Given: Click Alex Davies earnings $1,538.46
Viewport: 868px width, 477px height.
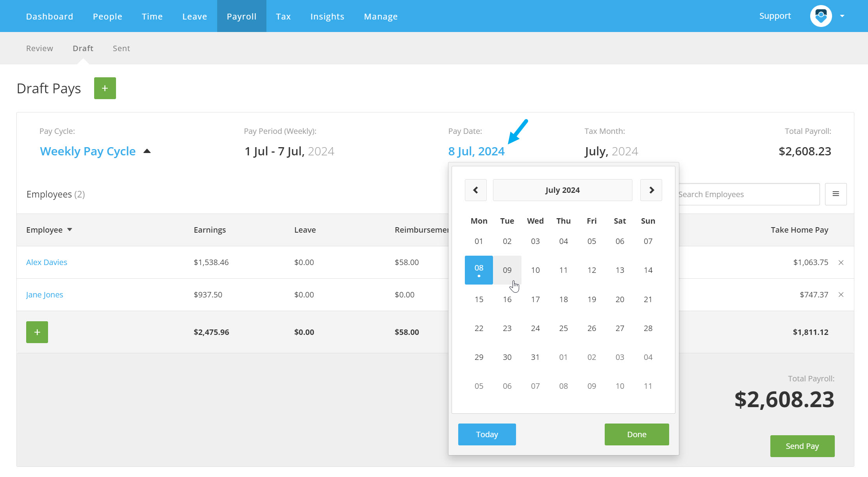Looking at the screenshot, I should click(211, 262).
